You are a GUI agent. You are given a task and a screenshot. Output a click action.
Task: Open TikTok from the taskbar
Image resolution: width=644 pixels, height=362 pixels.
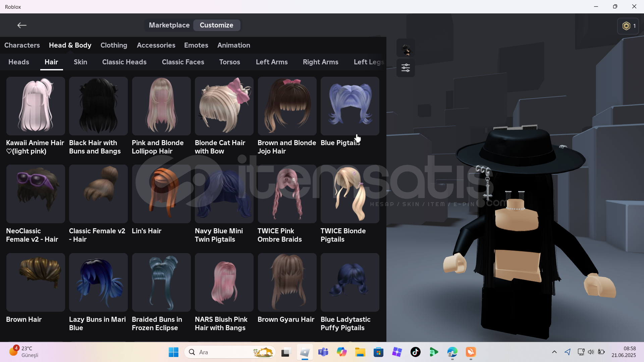coord(416,352)
